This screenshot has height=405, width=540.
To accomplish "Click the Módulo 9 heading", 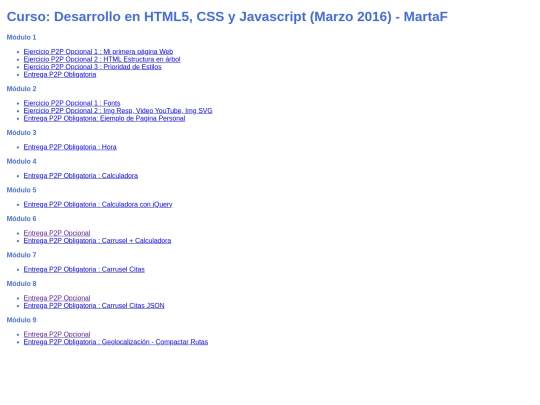I will 21,320.
